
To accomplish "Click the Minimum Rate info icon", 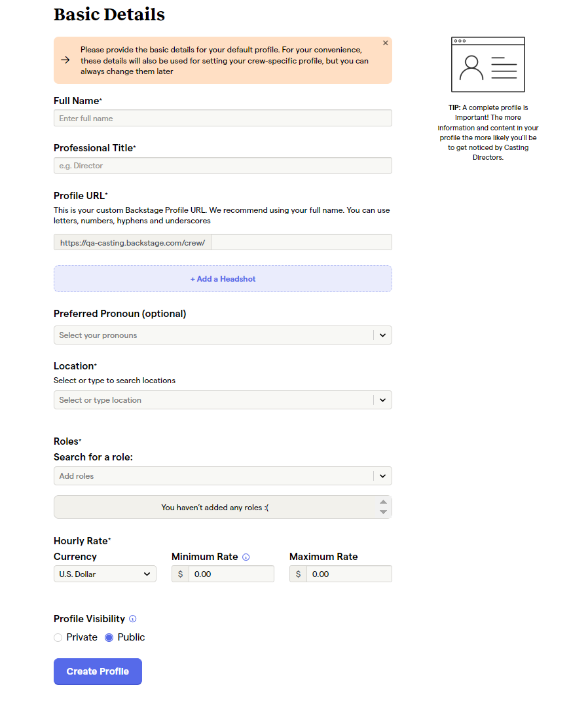I will pyautogui.click(x=246, y=557).
